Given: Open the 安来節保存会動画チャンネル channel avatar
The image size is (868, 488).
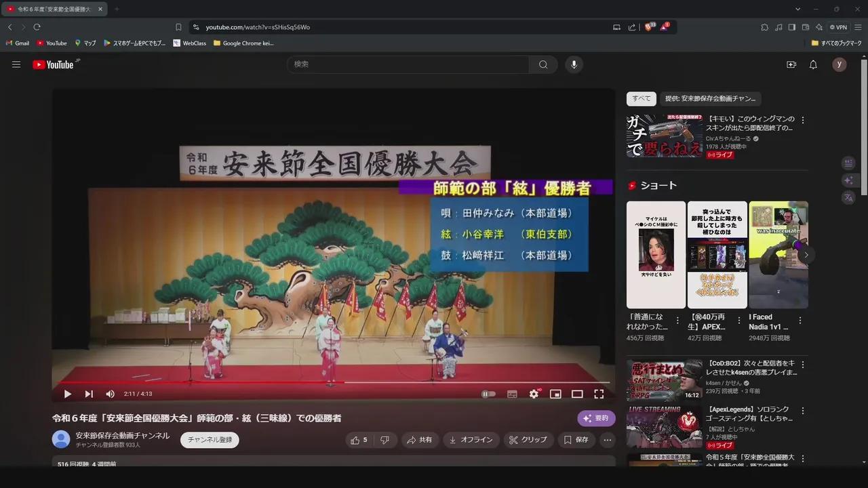Looking at the screenshot, I should coord(61,439).
